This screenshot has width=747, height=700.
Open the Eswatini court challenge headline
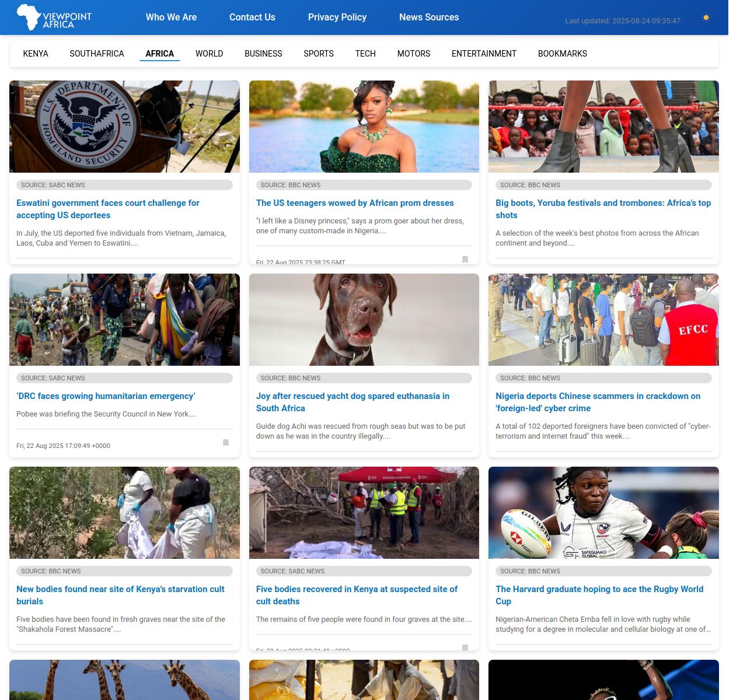coord(108,209)
